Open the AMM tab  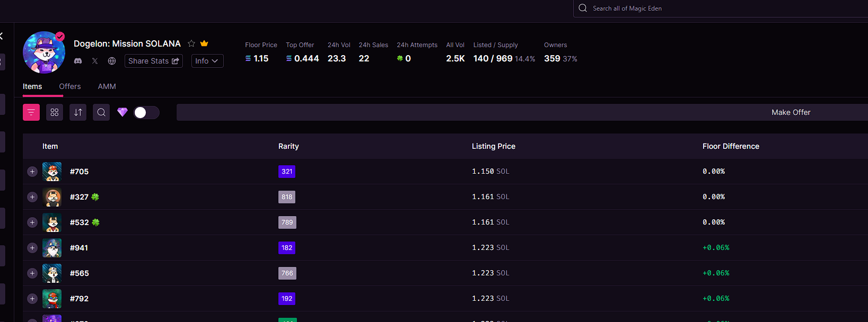click(107, 86)
